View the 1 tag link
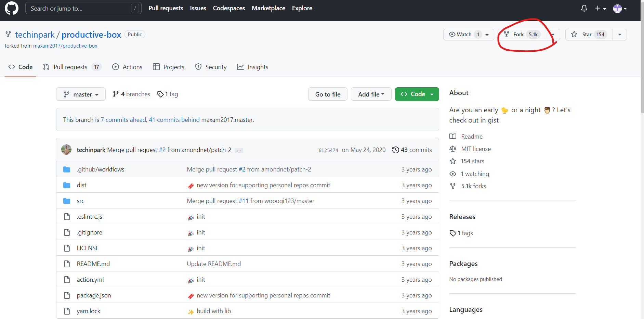Viewport: 644px width, 319px height. pyautogui.click(x=168, y=94)
